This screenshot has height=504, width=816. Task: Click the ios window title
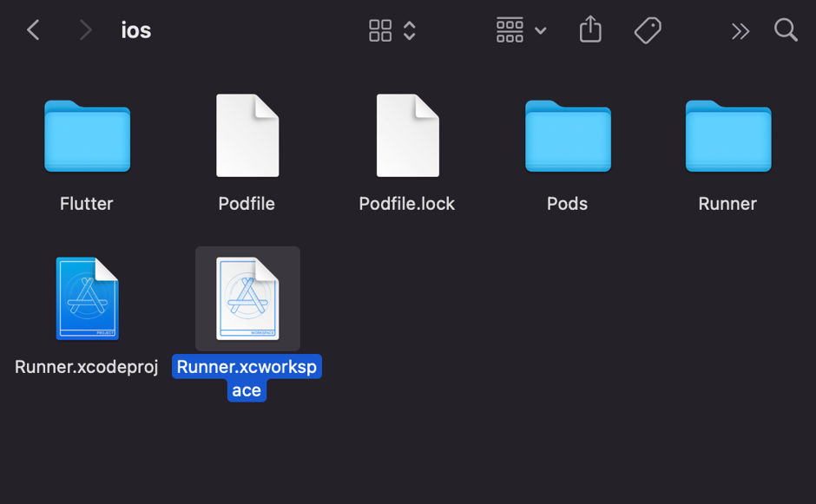click(x=136, y=30)
